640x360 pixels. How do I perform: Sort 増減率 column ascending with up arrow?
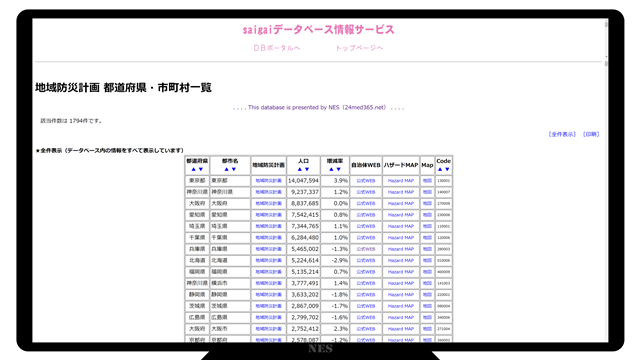331,169
